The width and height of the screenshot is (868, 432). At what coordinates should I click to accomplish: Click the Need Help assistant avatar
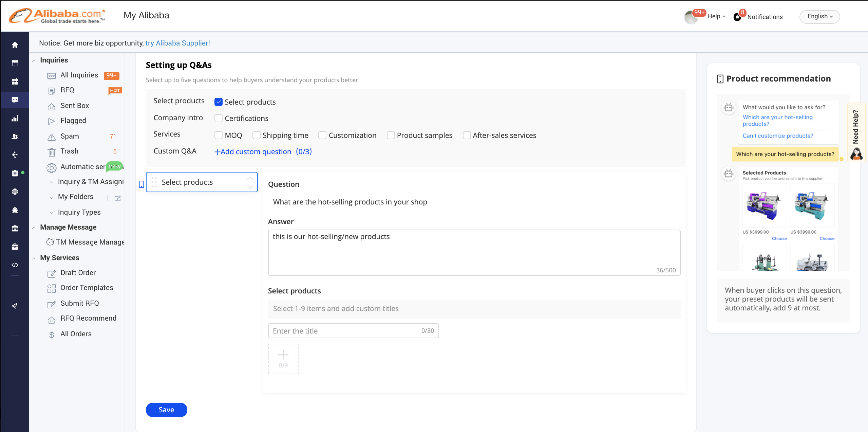click(x=856, y=154)
